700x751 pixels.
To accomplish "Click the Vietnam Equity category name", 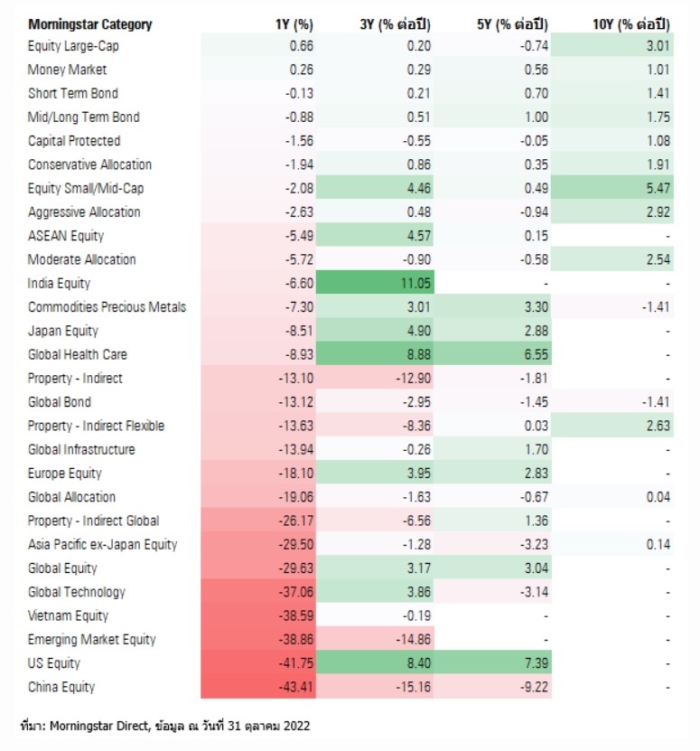I will pos(68,615).
